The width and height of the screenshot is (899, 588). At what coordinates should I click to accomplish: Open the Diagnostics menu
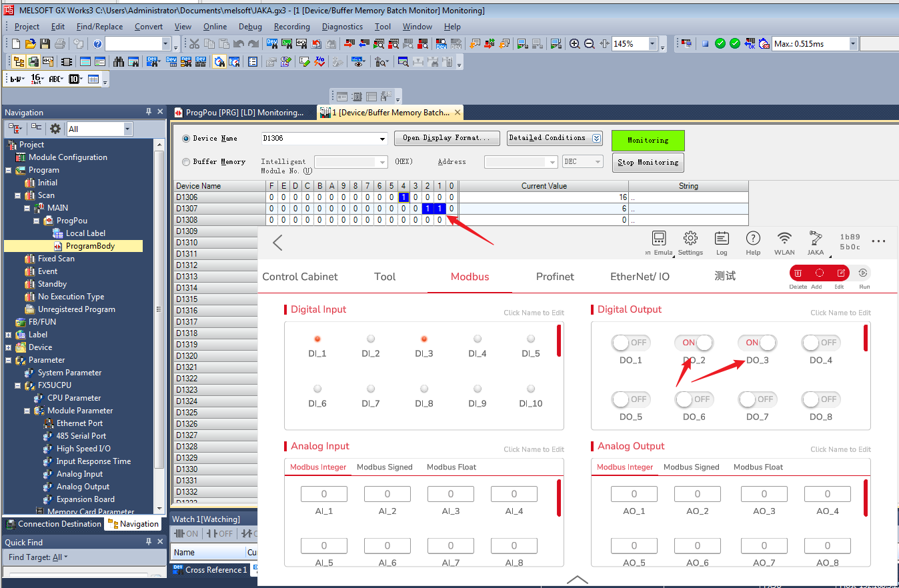[342, 27]
